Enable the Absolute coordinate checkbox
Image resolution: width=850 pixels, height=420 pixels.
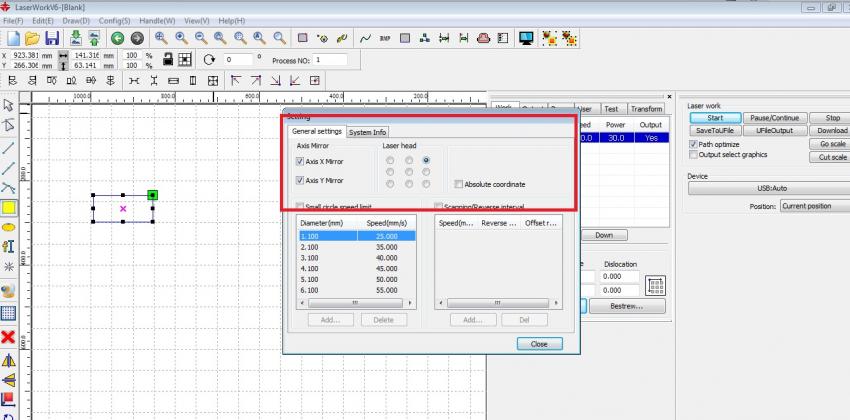point(458,184)
